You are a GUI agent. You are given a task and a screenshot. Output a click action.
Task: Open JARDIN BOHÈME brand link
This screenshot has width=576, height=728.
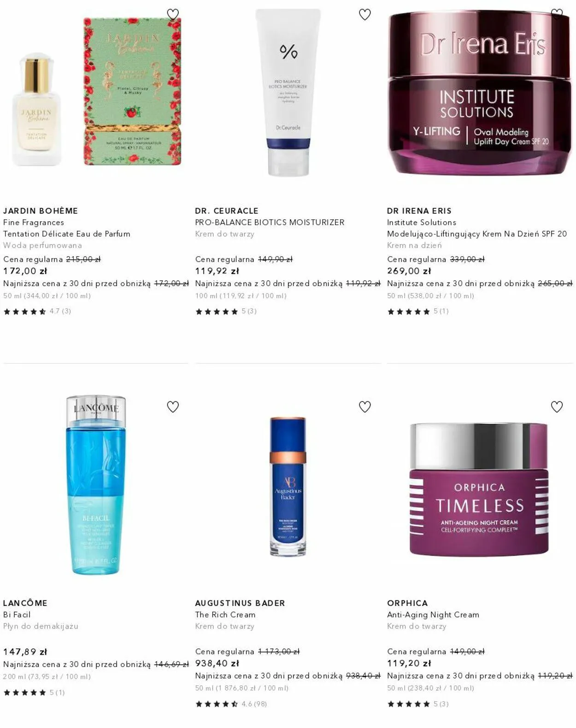point(41,211)
